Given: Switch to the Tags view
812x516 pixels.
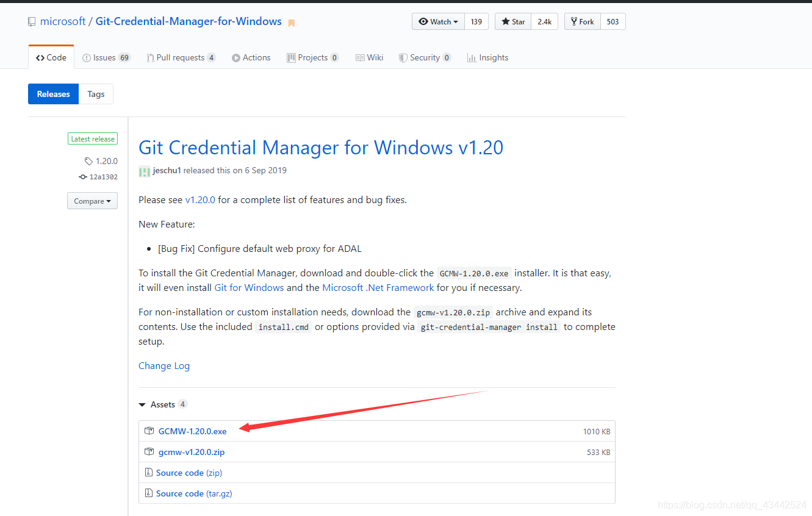Looking at the screenshot, I should click(x=96, y=94).
